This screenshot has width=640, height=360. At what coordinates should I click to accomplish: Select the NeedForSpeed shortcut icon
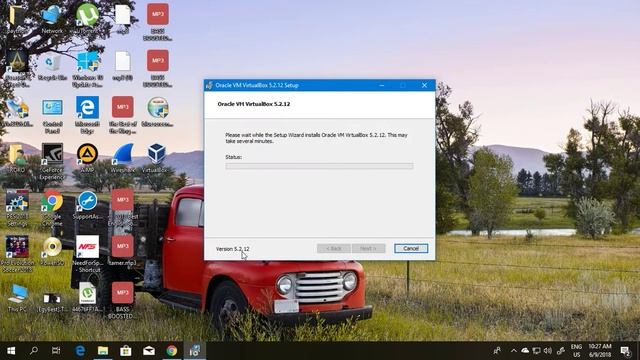87,254
